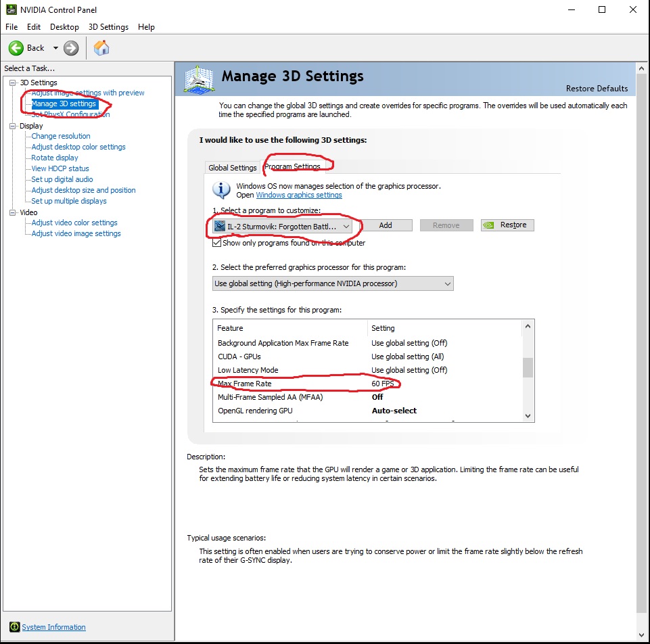
Task: Select Manage 3D settings tree item
Action: click(64, 103)
